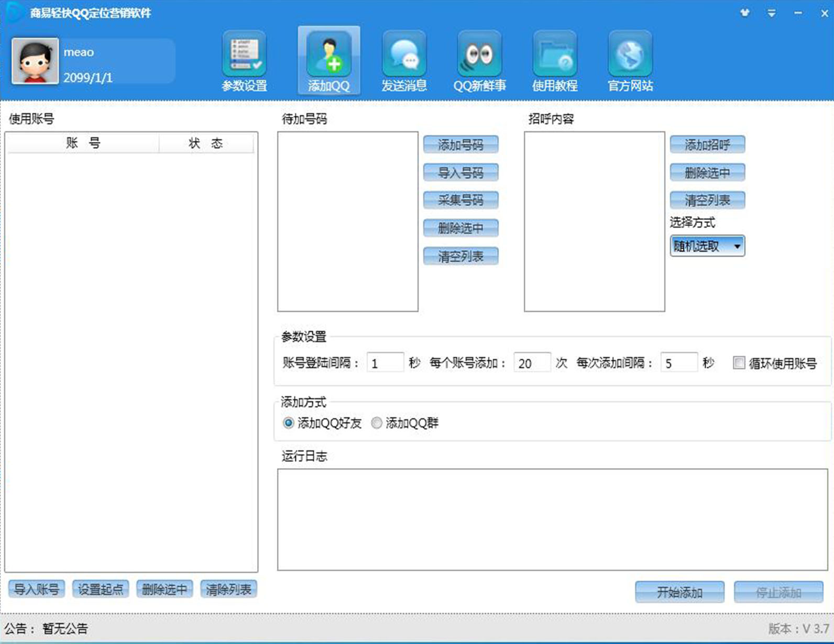This screenshot has width=834, height=644.
Task: Click the 账号登陆间隔 input field
Action: click(x=385, y=363)
